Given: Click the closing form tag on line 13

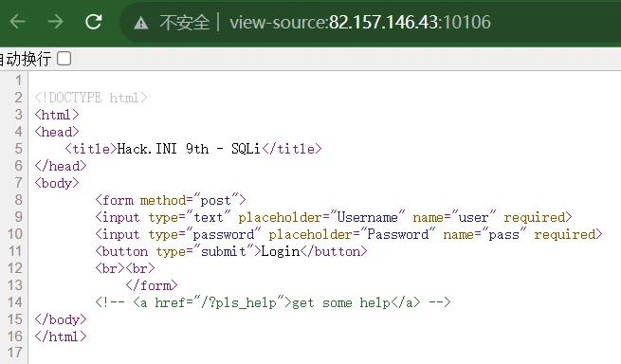Looking at the screenshot, I should [x=152, y=285].
